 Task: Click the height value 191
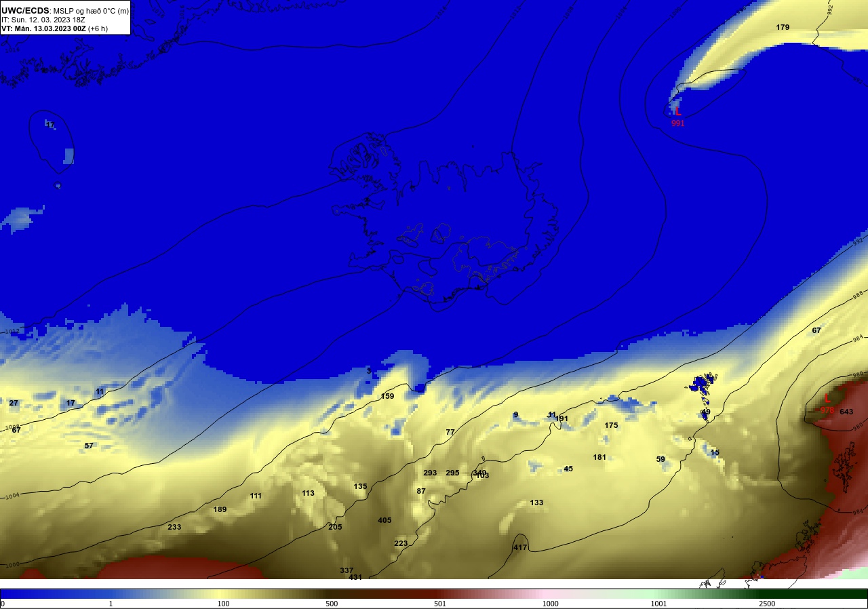coord(561,418)
